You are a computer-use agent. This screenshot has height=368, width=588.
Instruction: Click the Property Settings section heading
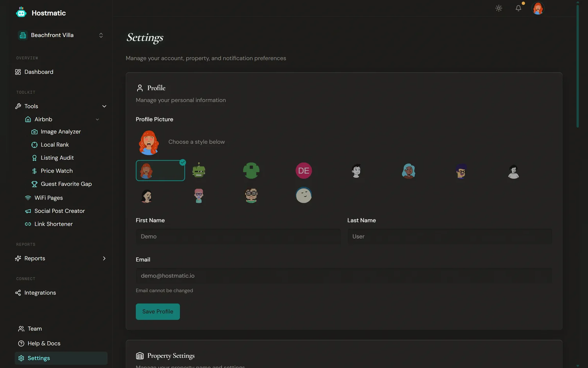pyautogui.click(x=171, y=356)
